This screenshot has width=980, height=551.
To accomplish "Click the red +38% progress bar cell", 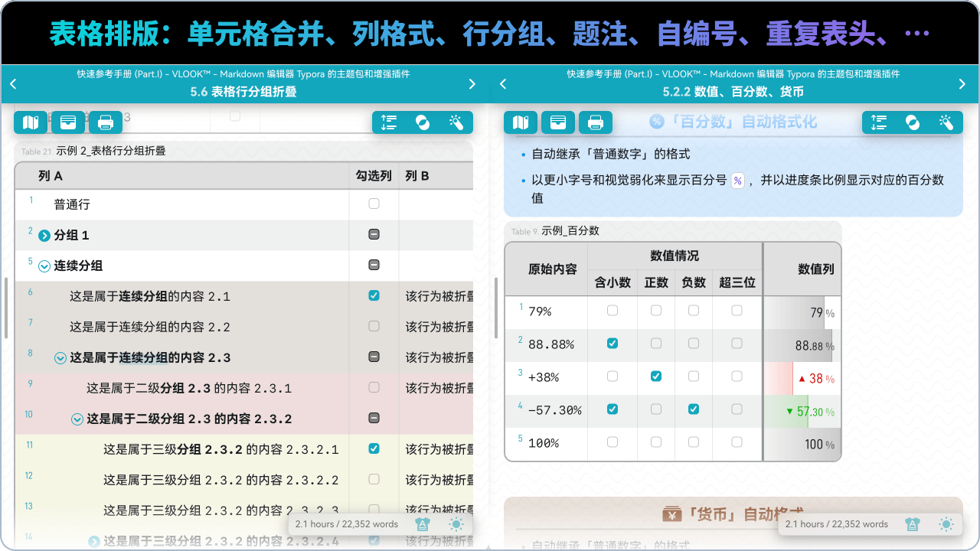I will pyautogui.click(x=802, y=378).
